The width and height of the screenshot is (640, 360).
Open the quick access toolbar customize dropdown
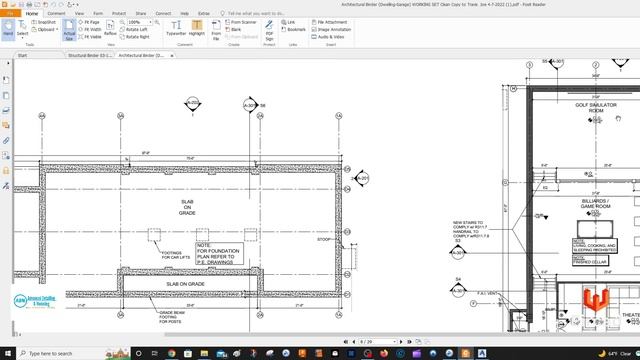pyautogui.click(x=78, y=5)
